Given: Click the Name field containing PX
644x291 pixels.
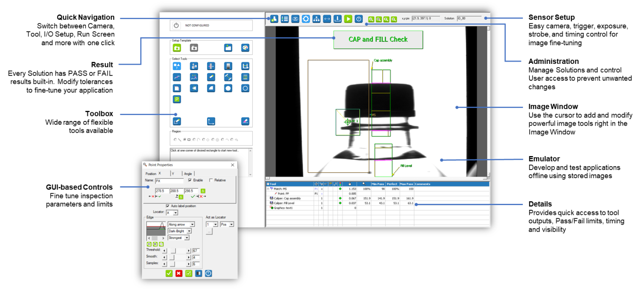Looking at the screenshot, I should coord(169,181).
